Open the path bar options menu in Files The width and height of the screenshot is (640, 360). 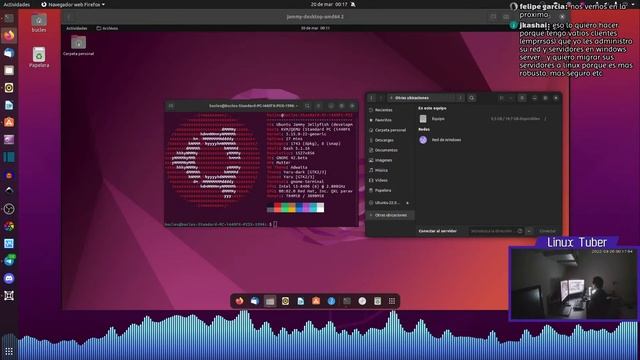tap(460, 98)
